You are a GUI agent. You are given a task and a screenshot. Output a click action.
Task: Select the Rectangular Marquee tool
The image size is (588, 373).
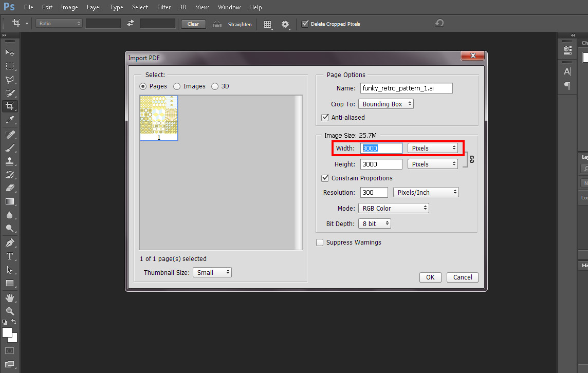(10, 66)
